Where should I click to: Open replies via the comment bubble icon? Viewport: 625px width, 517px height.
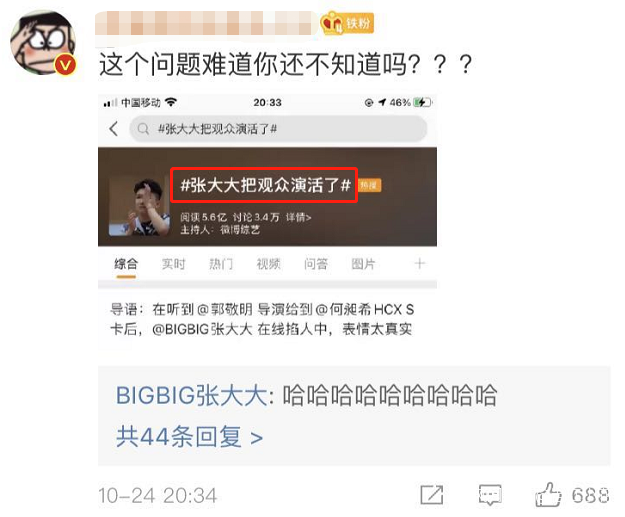(x=490, y=495)
